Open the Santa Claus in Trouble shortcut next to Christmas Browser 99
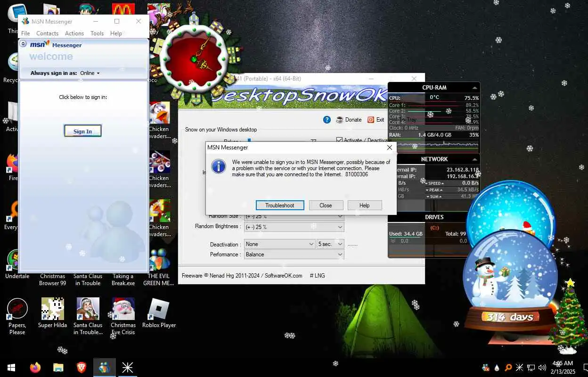The image size is (588, 377). pyautogui.click(x=88, y=279)
